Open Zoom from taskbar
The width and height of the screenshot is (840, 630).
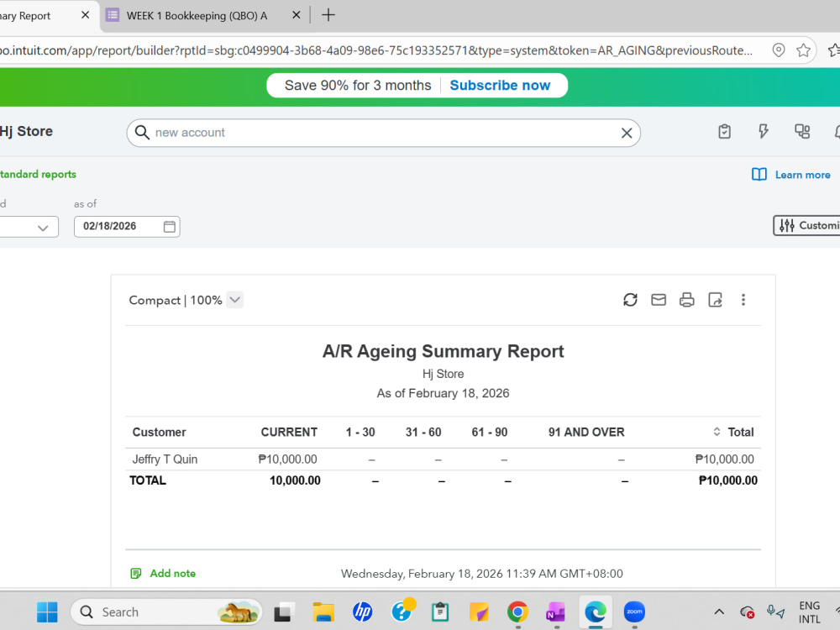coord(634,612)
